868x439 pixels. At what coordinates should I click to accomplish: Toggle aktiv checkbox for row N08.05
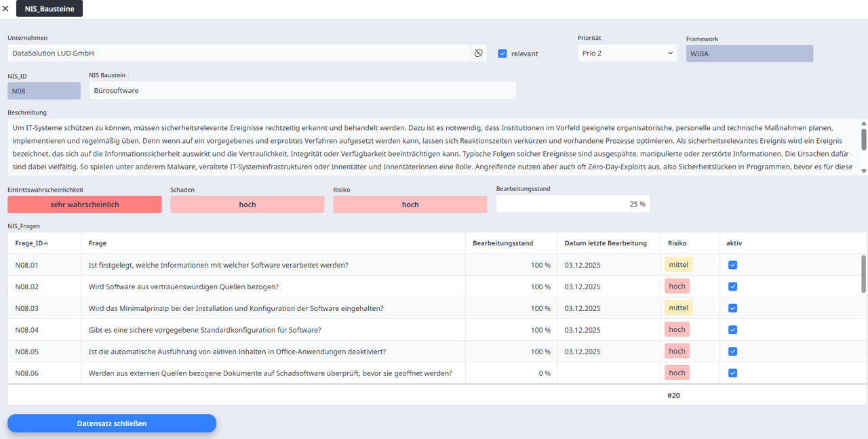pyautogui.click(x=732, y=352)
